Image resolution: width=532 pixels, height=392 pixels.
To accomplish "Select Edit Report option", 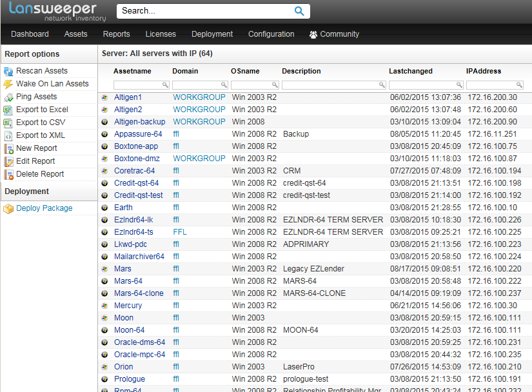I will click(35, 161).
